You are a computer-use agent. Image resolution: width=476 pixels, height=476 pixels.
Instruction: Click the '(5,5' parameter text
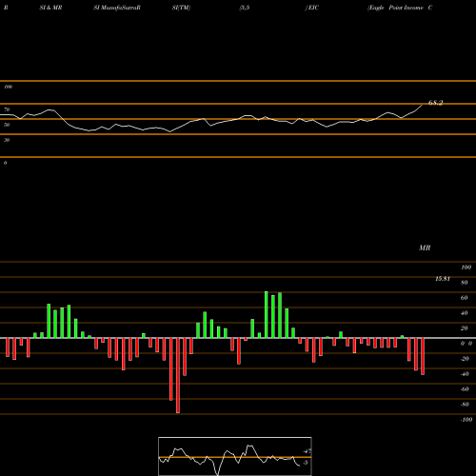click(245, 8)
